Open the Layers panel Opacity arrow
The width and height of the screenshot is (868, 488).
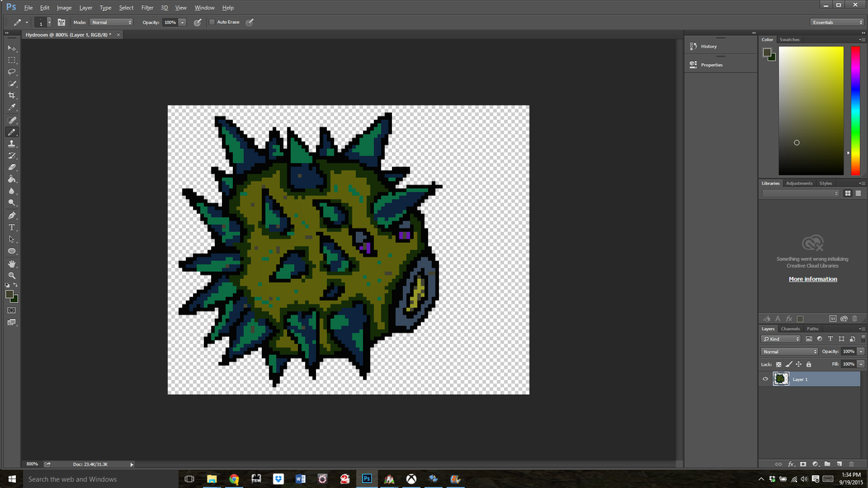click(x=861, y=351)
